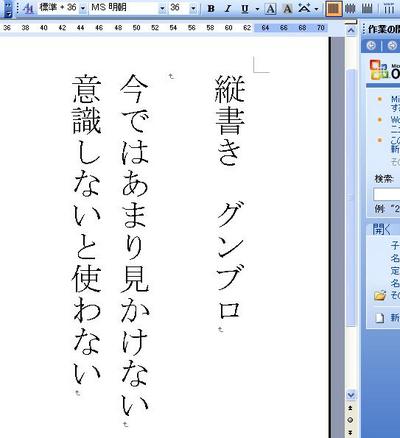Click the center-align vertical text icon

coord(350,8)
